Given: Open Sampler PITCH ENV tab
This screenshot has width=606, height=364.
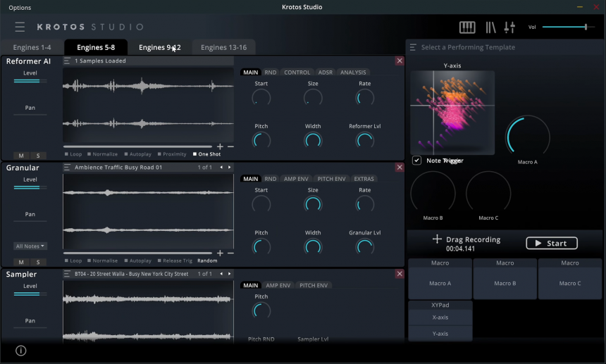Looking at the screenshot, I should [314, 285].
